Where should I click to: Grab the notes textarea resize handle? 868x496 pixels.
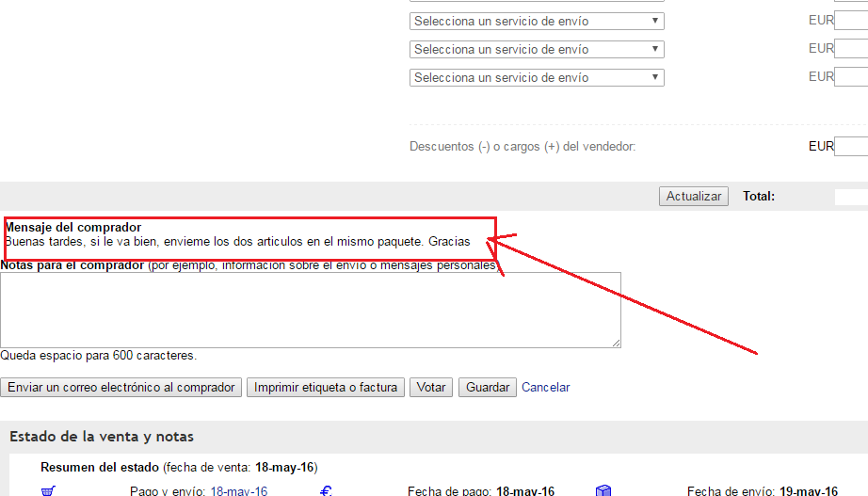616,343
